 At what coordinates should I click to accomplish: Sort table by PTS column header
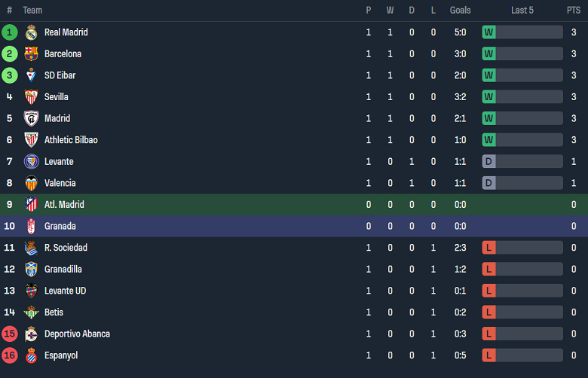(x=574, y=10)
